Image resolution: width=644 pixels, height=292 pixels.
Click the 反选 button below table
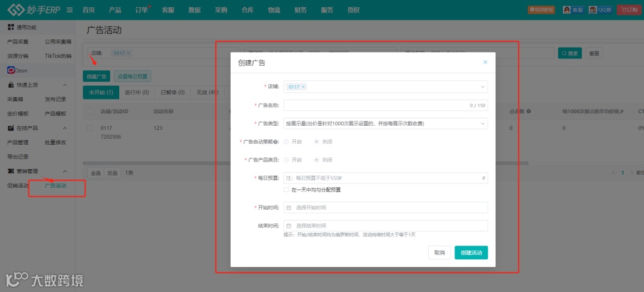112,173
